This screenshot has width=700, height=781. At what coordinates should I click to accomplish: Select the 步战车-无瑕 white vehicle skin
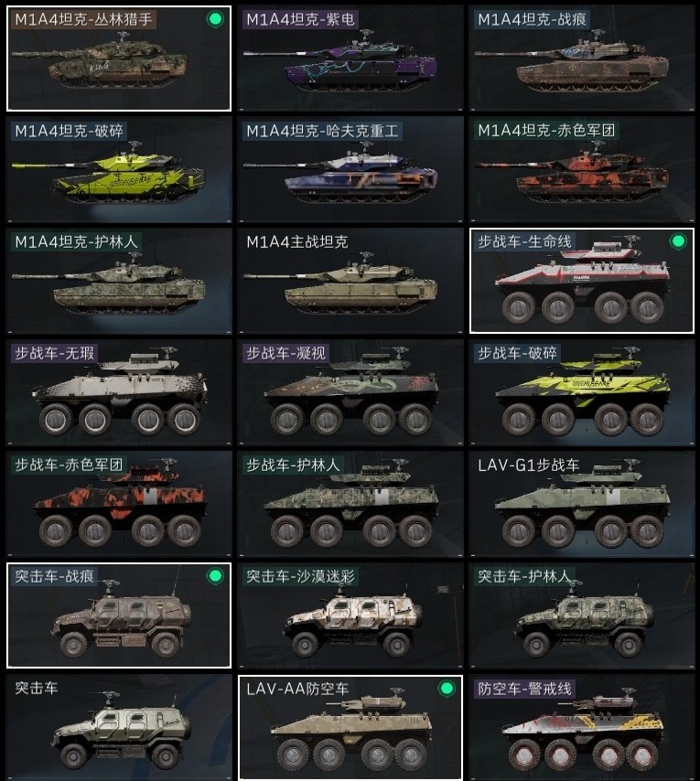pyautogui.click(x=119, y=392)
